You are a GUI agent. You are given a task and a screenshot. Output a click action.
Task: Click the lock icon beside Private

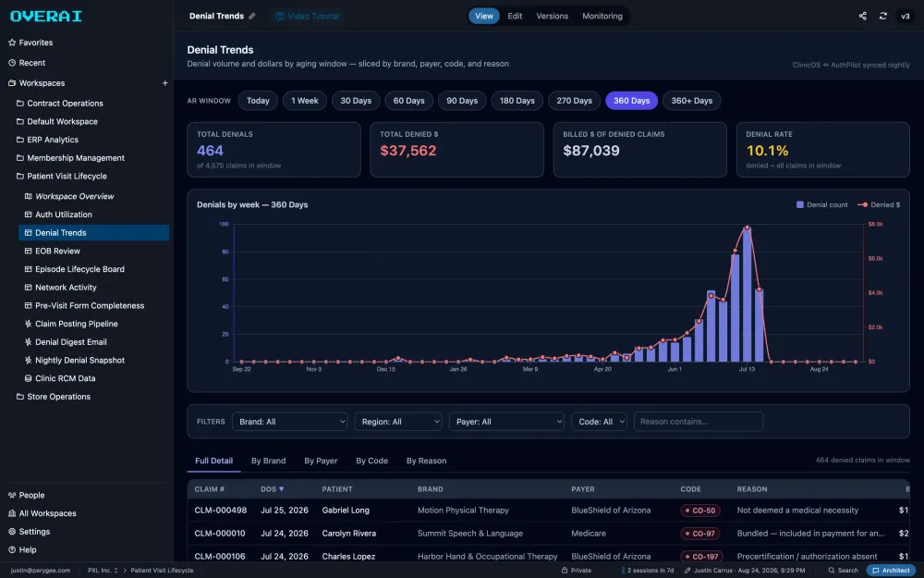coord(565,571)
